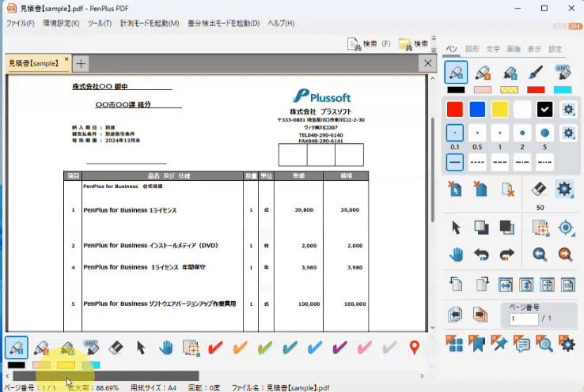Pick the red palette color
The image size is (584, 392).
(x=455, y=109)
